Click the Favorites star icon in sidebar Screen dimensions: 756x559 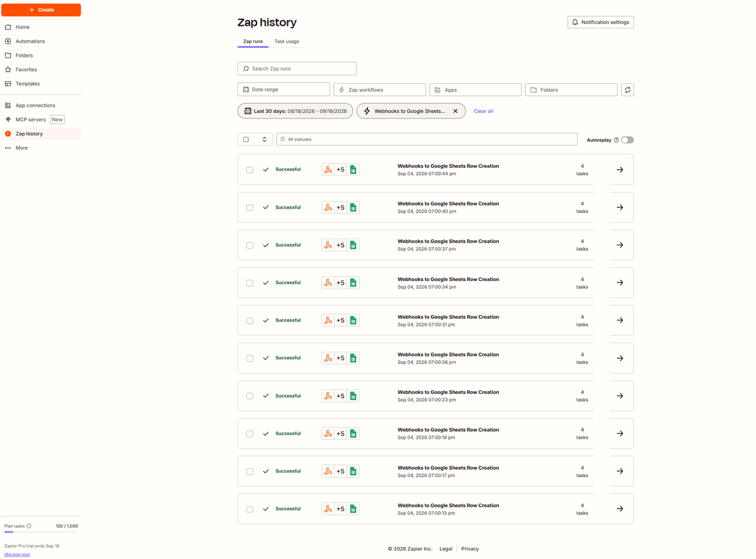(8, 69)
